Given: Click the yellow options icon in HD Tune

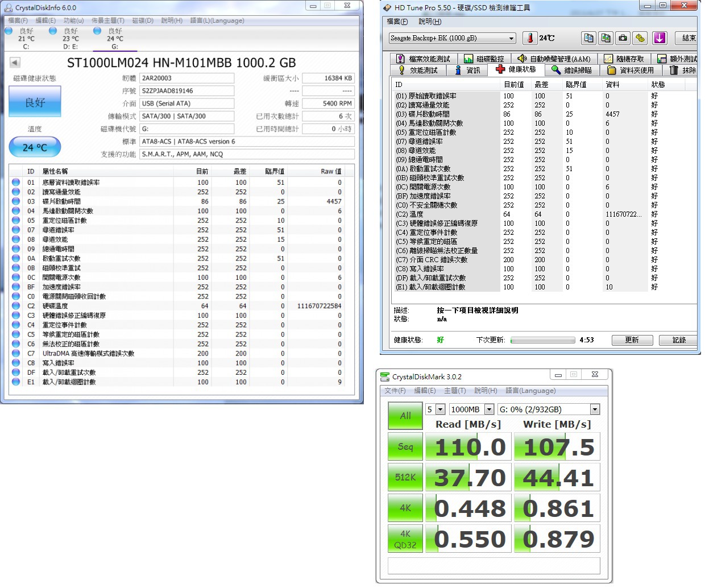Looking at the screenshot, I should 640,38.
